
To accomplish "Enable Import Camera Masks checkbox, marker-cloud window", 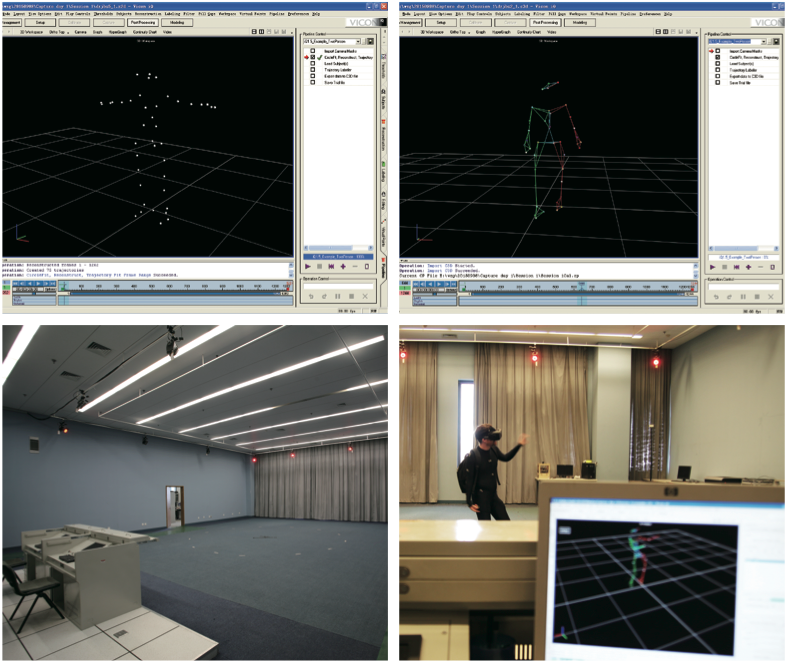I will point(313,51).
